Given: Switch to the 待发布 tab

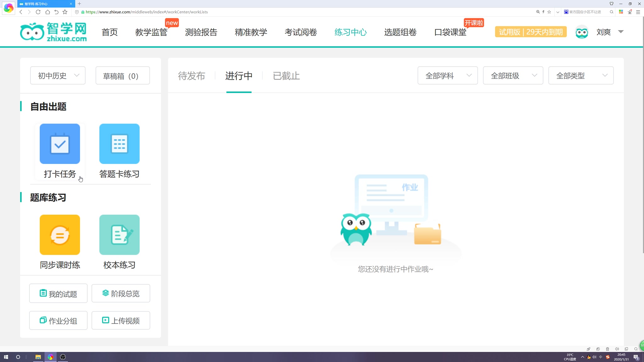Looking at the screenshot, I should click(x=192, y=76).
